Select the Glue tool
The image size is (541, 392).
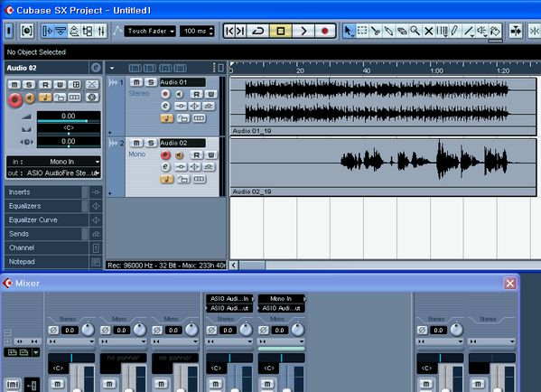[389, 32]
